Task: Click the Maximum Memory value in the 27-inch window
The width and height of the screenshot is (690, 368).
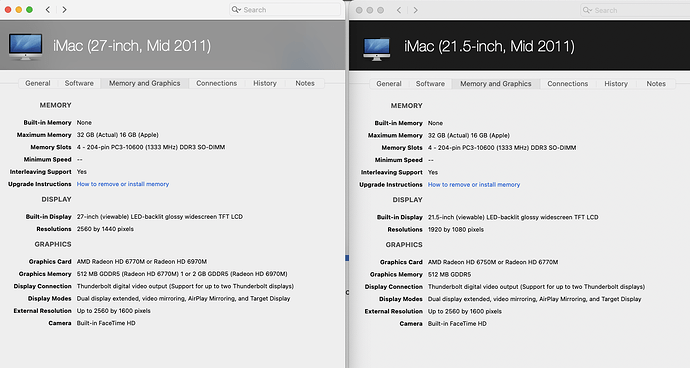Action: tap(117, 135)
